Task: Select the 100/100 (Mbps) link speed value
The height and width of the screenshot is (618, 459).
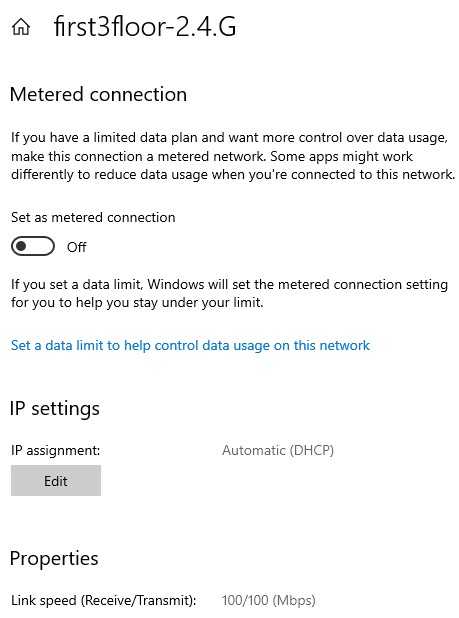Action: (269, 600)
